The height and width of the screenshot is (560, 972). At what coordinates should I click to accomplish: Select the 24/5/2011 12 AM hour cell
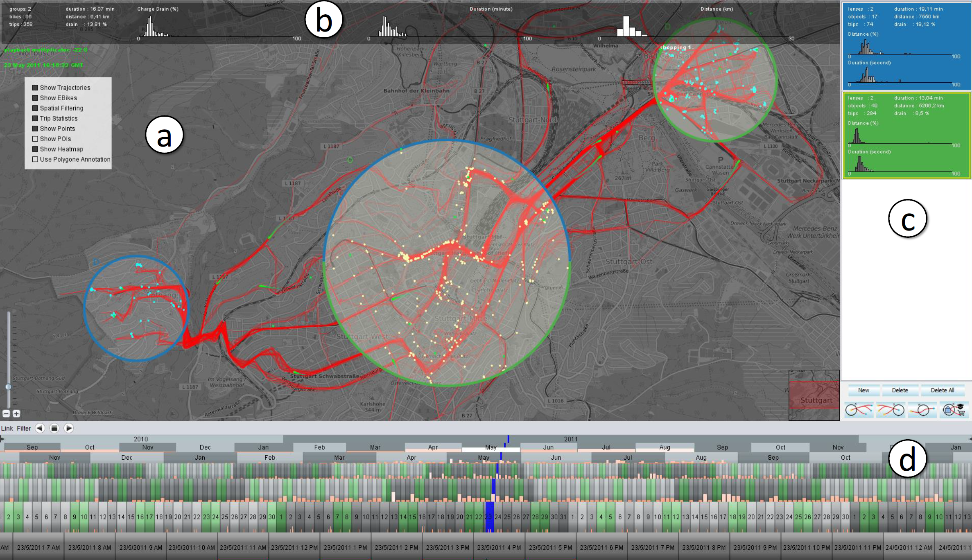tap(909, 547)
